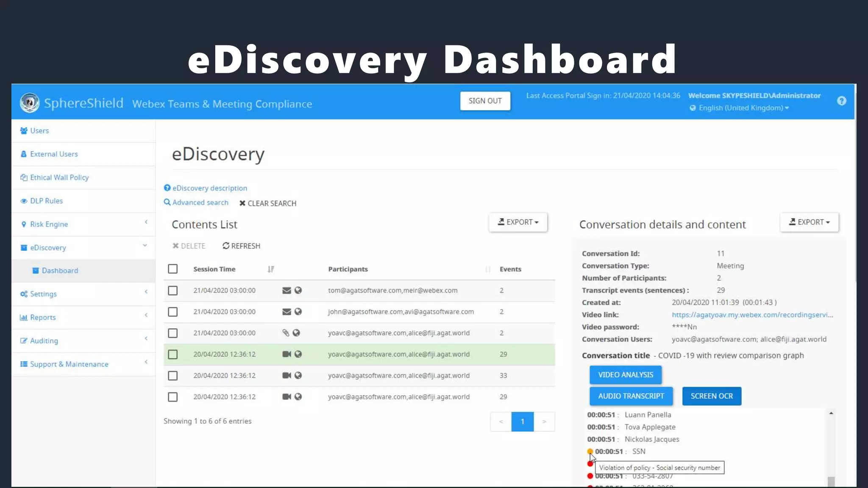Open DLP Rules in sidebar
Screen dimensions: 868x488
click(83, 201)
